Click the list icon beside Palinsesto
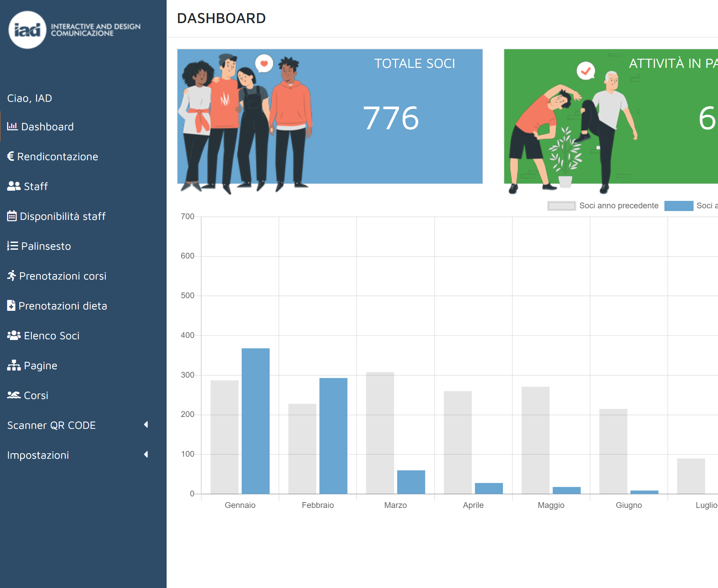 tap(13, 246)
